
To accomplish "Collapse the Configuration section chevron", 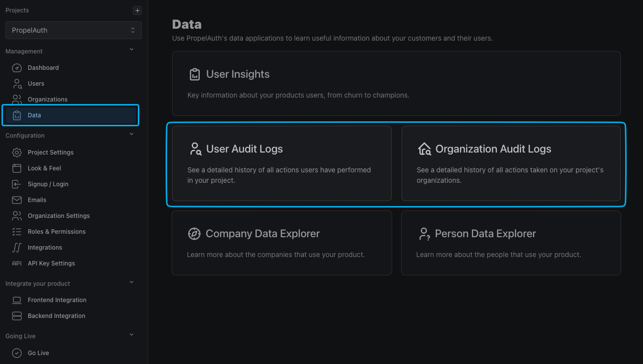I will pos(131,134).
